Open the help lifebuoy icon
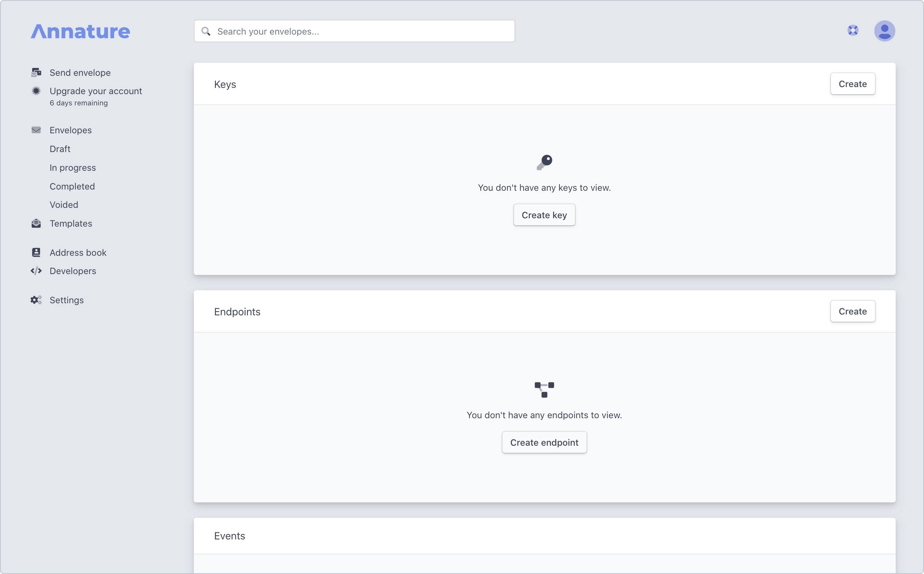Viewport: 924px width, 574px height. [x=853, y=30]
